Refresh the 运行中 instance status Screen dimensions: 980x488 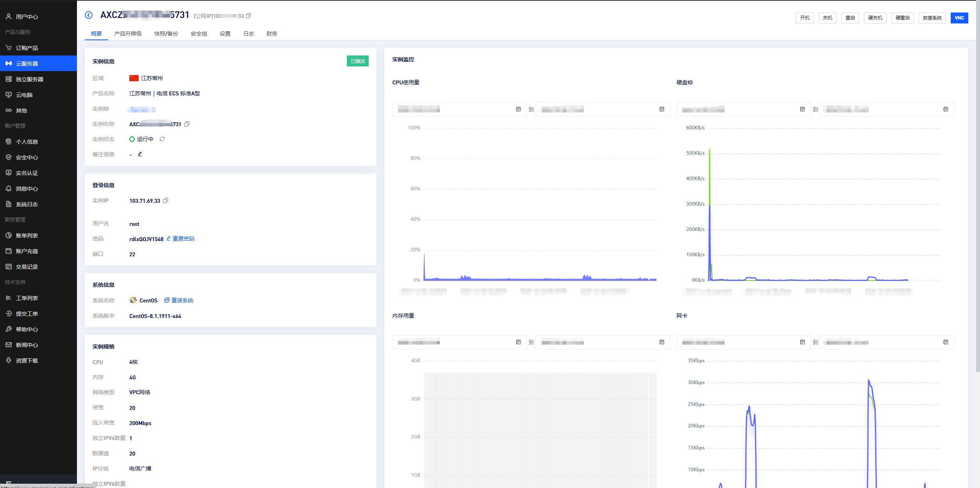(x=162, y=139)
